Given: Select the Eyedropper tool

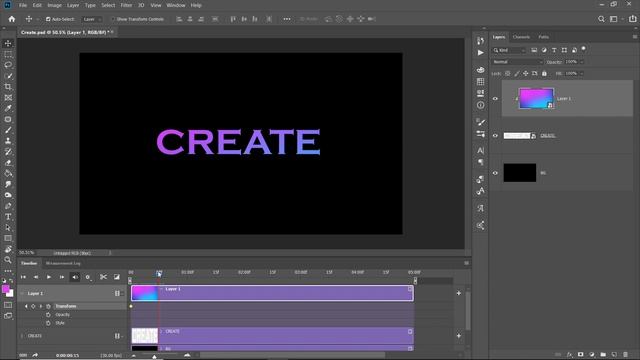Looking at the screenshot, I should (8, 108).
